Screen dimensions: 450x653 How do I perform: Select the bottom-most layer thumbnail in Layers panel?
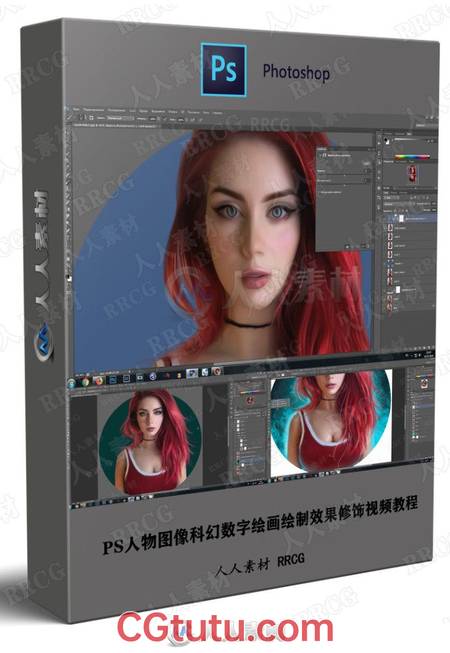pyautogui.click(x=390, y=308)
